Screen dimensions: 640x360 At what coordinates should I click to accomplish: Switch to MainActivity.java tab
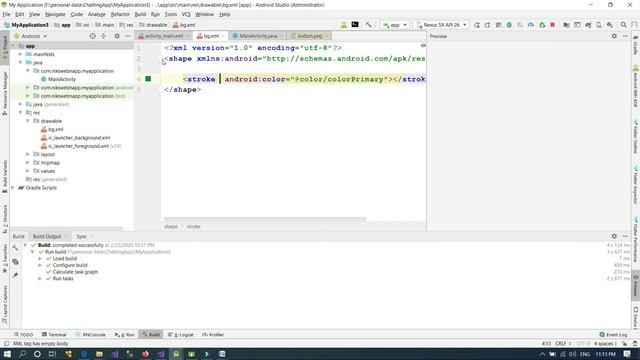[258, 36]
